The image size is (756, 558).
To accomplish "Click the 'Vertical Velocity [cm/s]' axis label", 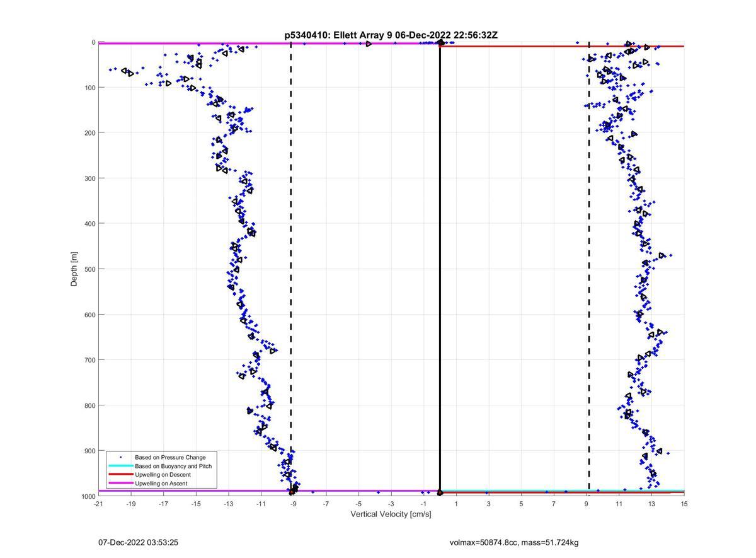I will click(391, 514).
